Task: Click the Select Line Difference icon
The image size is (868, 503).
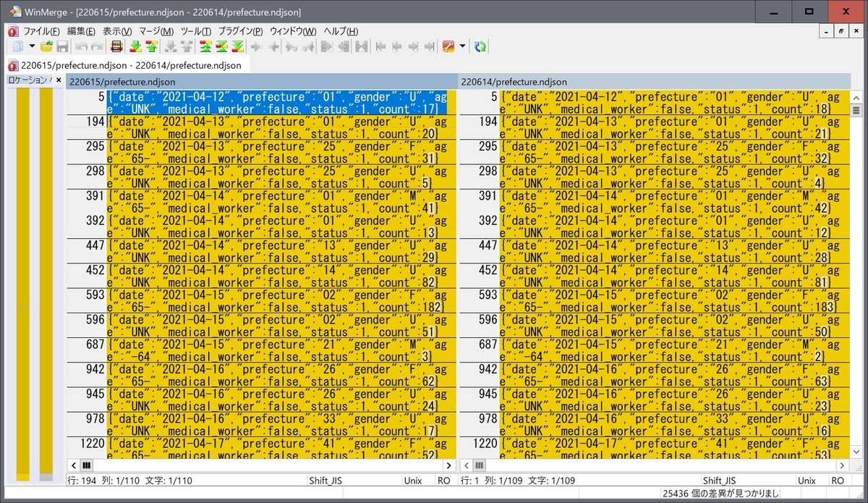Action: [116, 46]
